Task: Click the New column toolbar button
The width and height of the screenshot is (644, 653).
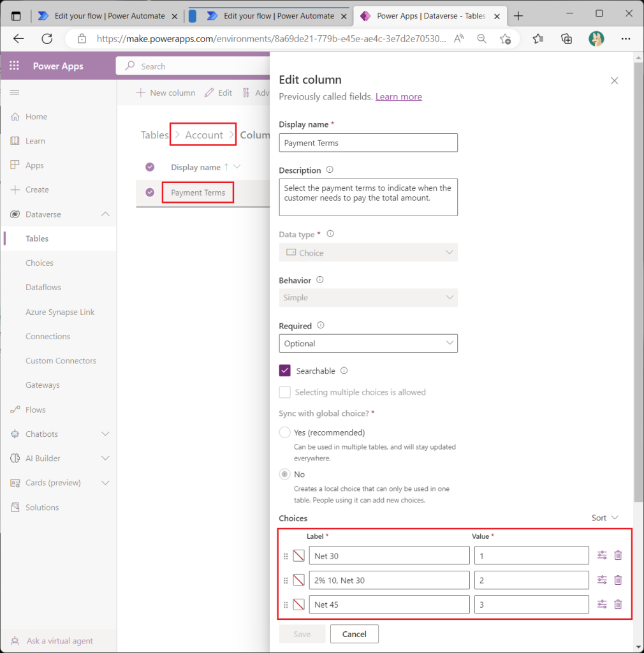Action: coord(166,92)
